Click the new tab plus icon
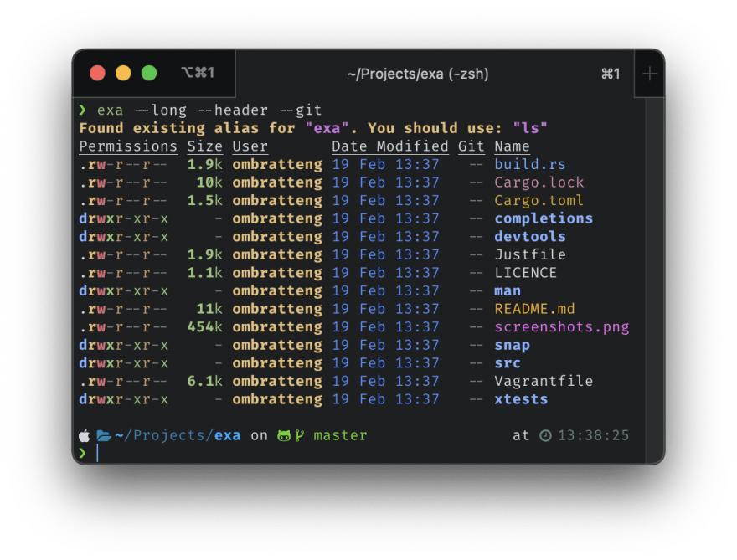This screenshot has width=737, height=560. 649,74
